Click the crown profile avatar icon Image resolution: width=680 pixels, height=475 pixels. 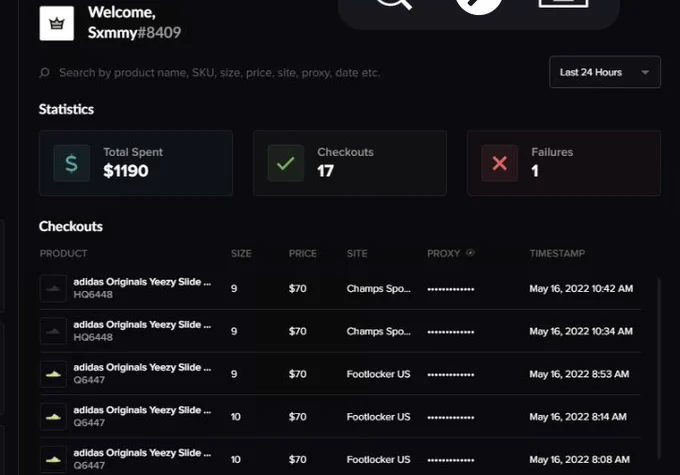(56, 23)
